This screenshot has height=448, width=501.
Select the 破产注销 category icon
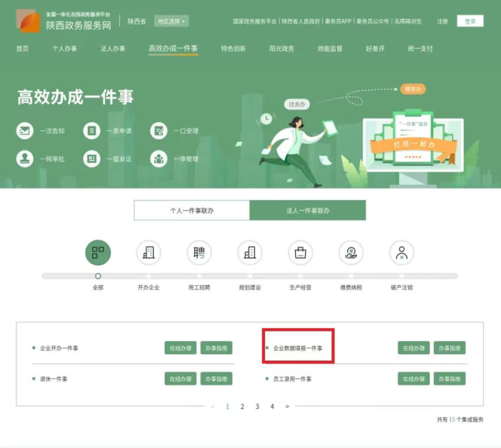click(401, 254)
